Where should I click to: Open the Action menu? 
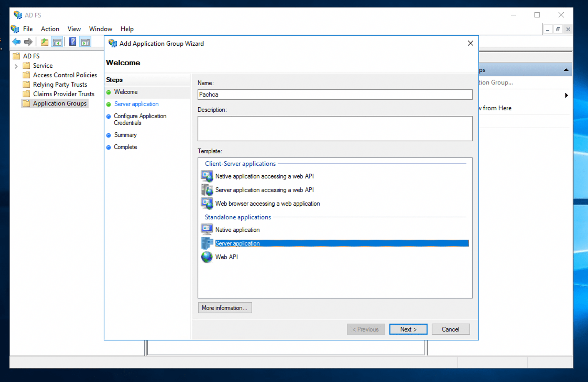tap(50, 29)
